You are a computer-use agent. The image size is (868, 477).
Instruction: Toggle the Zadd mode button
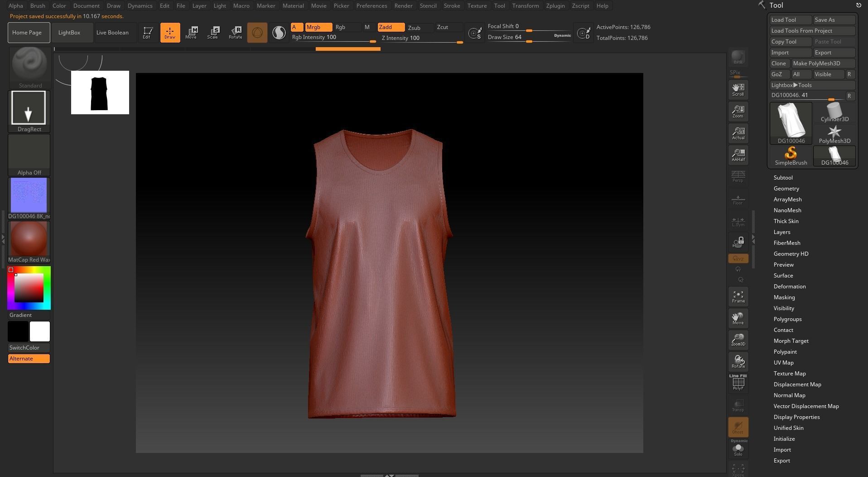[391, 27]
